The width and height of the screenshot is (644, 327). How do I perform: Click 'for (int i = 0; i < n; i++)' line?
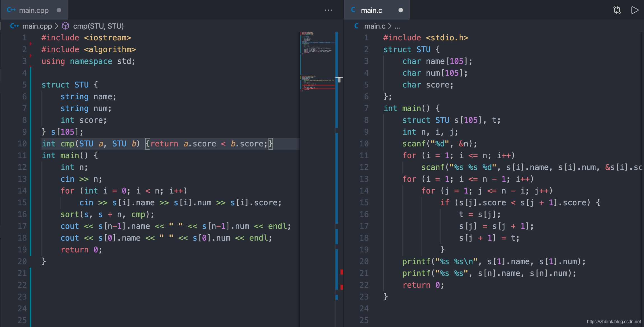pyautogui.click(x=124, y=191)
